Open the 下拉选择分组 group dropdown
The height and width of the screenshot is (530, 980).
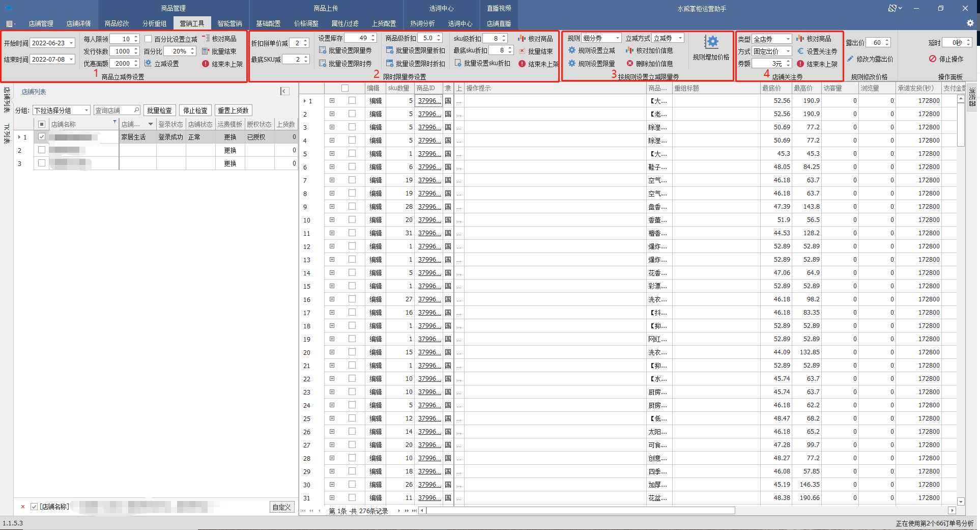[87, 110]
